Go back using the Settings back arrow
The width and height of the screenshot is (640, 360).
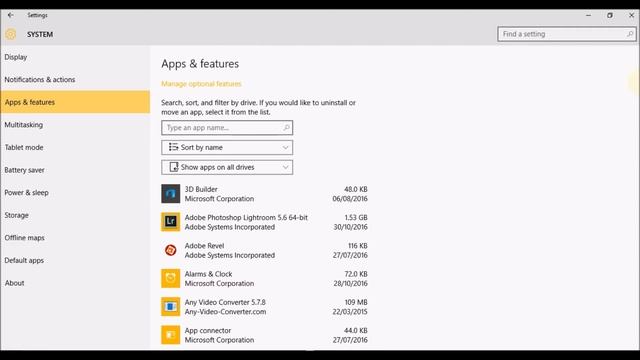(x=11, y=15)
